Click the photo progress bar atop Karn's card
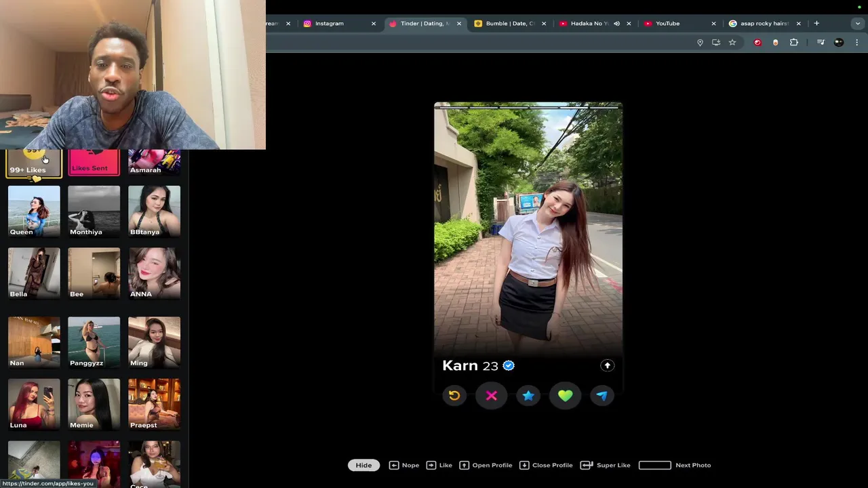868x488 pixels. (x=528, y=107)
